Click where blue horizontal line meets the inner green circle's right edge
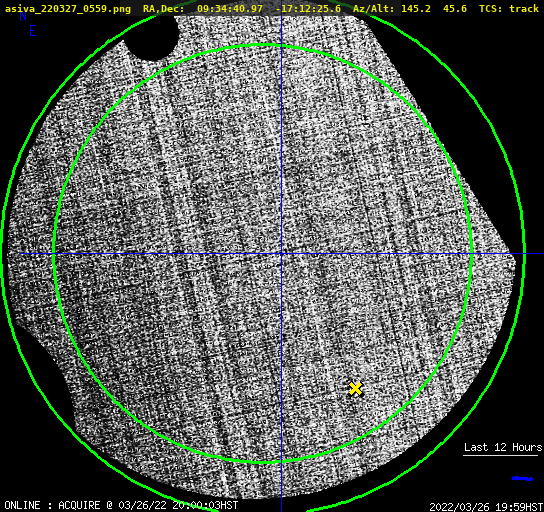The width and height of the screenshot is (544, 512). 471,254
